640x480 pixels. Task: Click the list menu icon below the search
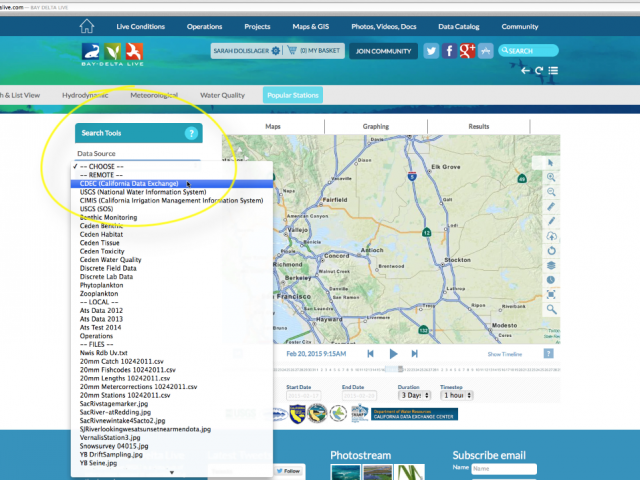coord(553,71)
